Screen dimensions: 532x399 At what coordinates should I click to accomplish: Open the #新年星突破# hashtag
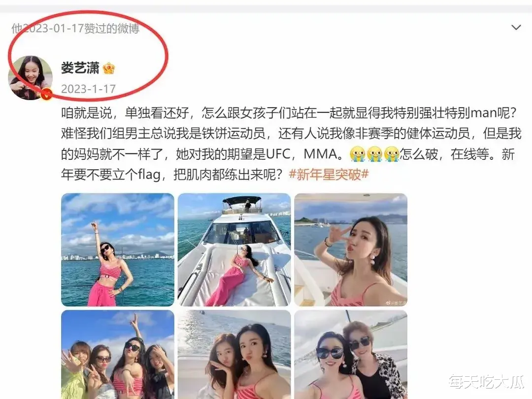tap(329, 175)
